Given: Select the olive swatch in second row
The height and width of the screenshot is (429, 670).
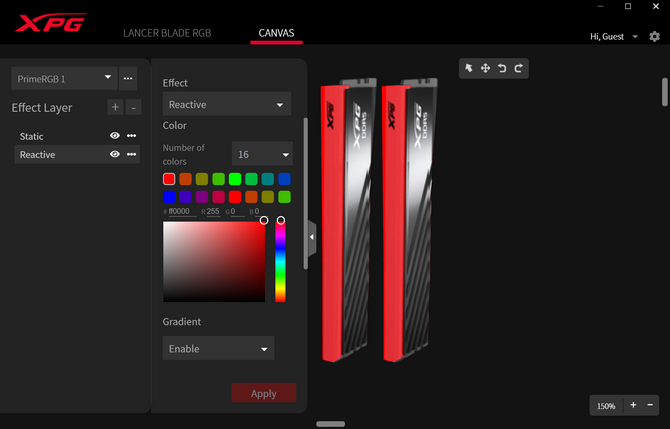Looking at the screenshot, I should 268,197.
